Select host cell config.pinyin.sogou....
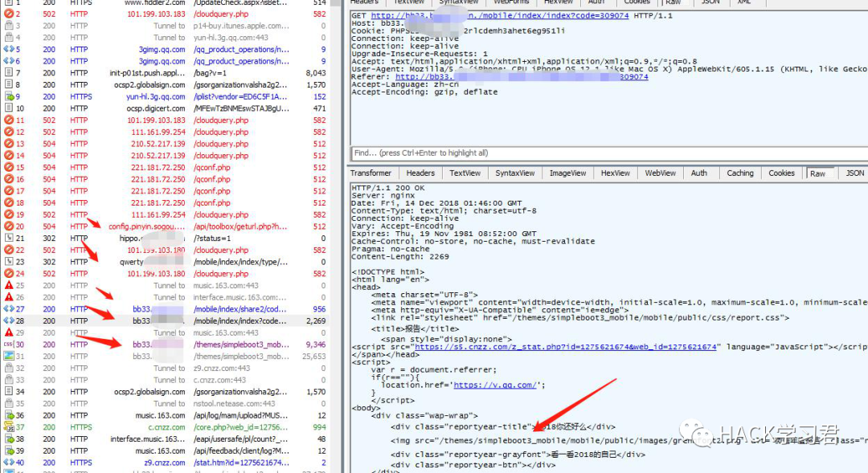 [147, 226]
